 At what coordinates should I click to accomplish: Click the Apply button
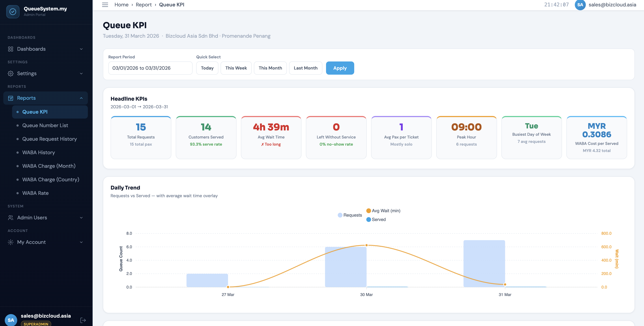(x=340, y=68)
